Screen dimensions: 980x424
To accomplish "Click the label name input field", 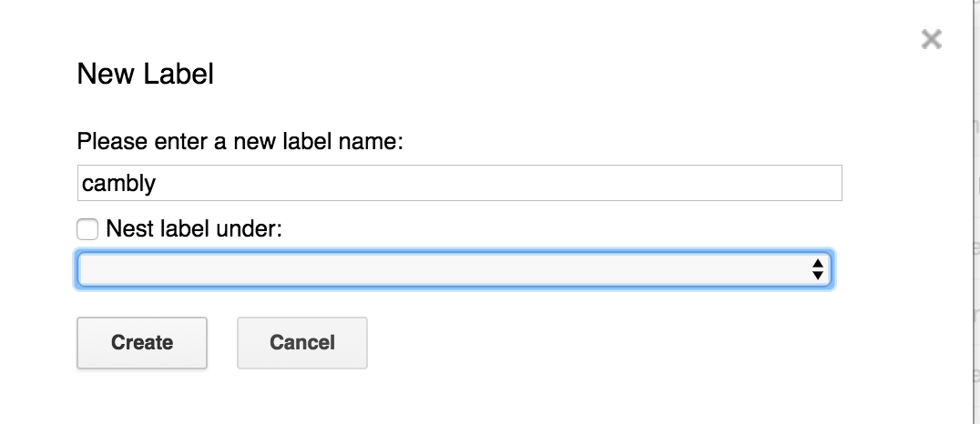I will click(x=459, y=183).
